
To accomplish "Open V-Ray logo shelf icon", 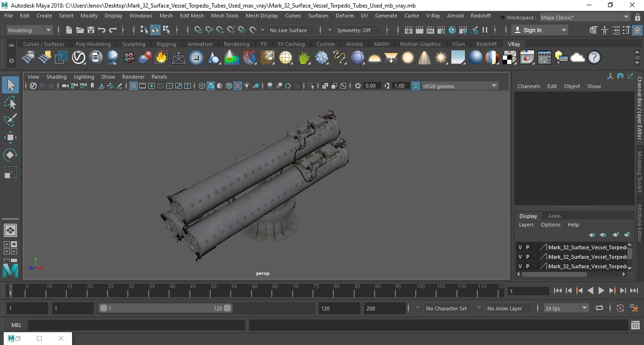I will 79,58.
